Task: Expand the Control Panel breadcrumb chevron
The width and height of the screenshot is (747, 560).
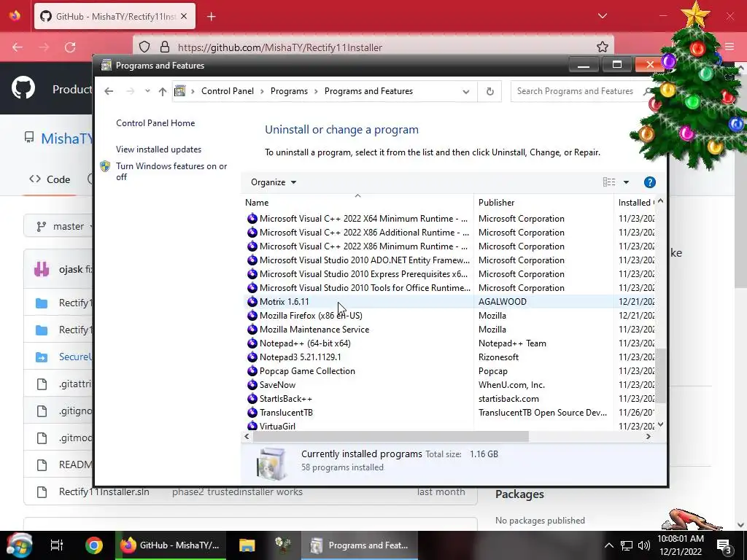Action: (262, 91)
